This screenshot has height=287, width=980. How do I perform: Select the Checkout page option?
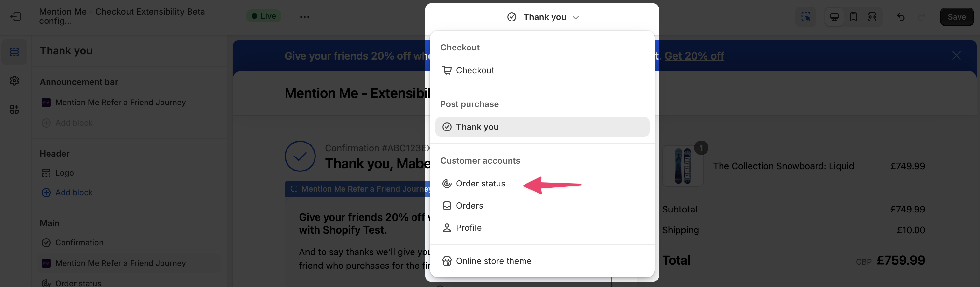pyautogui.click(x=475, y=70)
